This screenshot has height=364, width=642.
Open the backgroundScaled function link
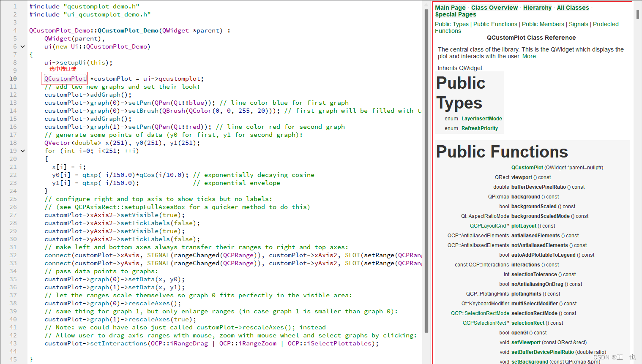[534, 206]
